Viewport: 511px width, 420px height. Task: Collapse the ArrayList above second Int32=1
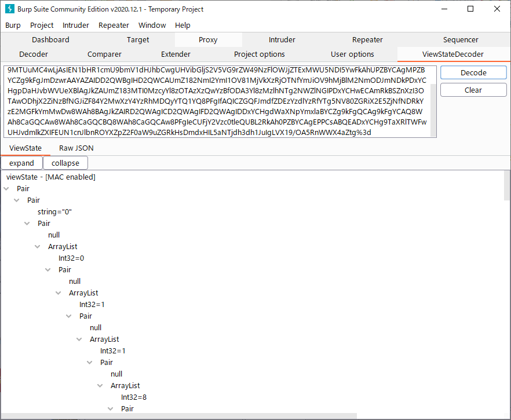coord(79,339)
